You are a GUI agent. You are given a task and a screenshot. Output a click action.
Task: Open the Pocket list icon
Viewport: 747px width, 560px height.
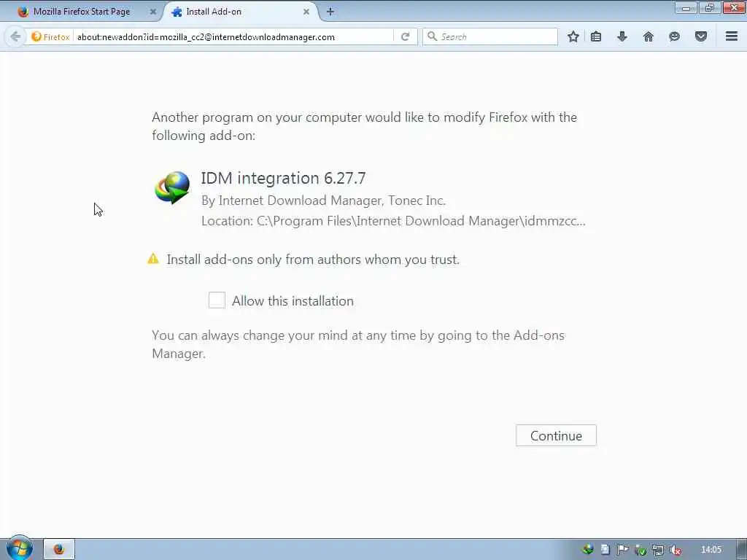coord(701,36)
